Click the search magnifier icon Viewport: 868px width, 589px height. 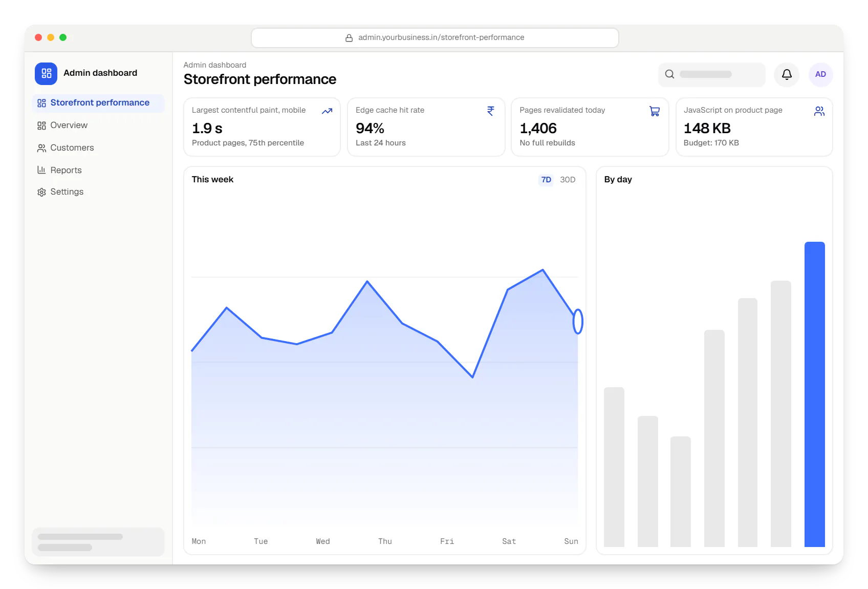pyautogui.click(x=669, y=74)
